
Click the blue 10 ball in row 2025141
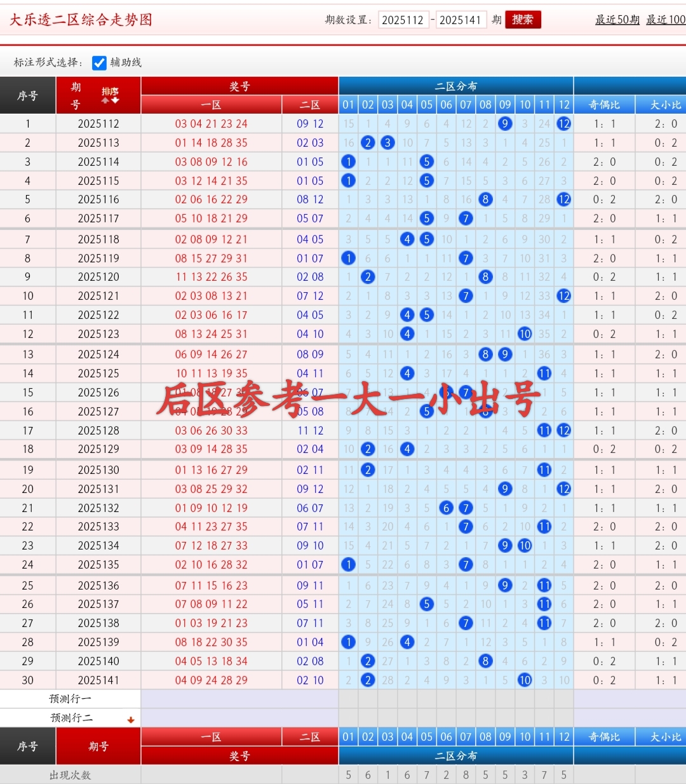(525, 680)
